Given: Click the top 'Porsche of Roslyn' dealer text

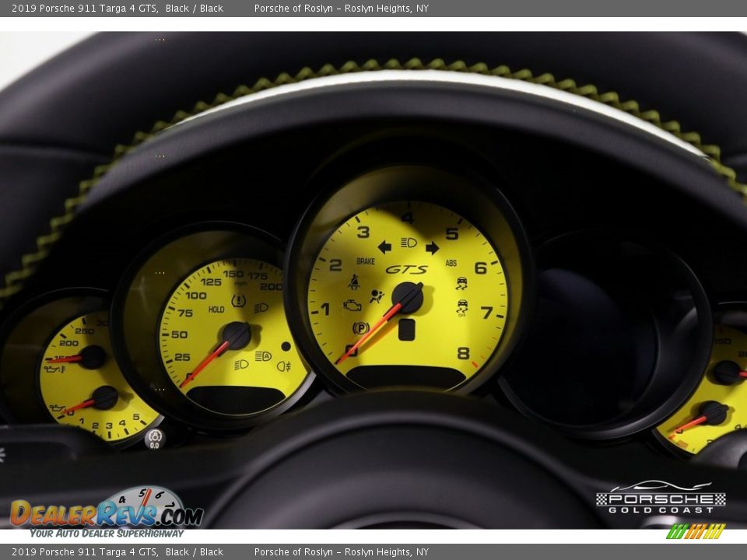Looking at the screenshot, I should (x=293, y=8).
